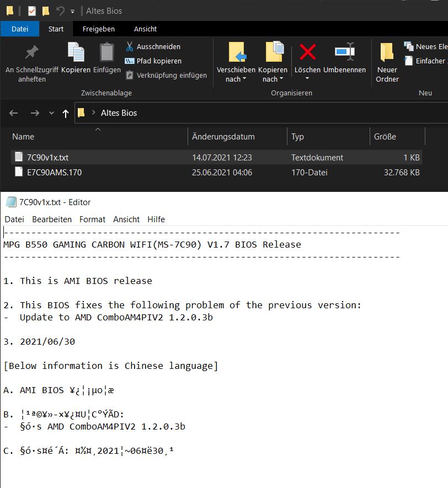Screen dimensions: 448x488
Task: Click the folder icon in the address bar
Action: pyautogui.click(x=81, y=112)
